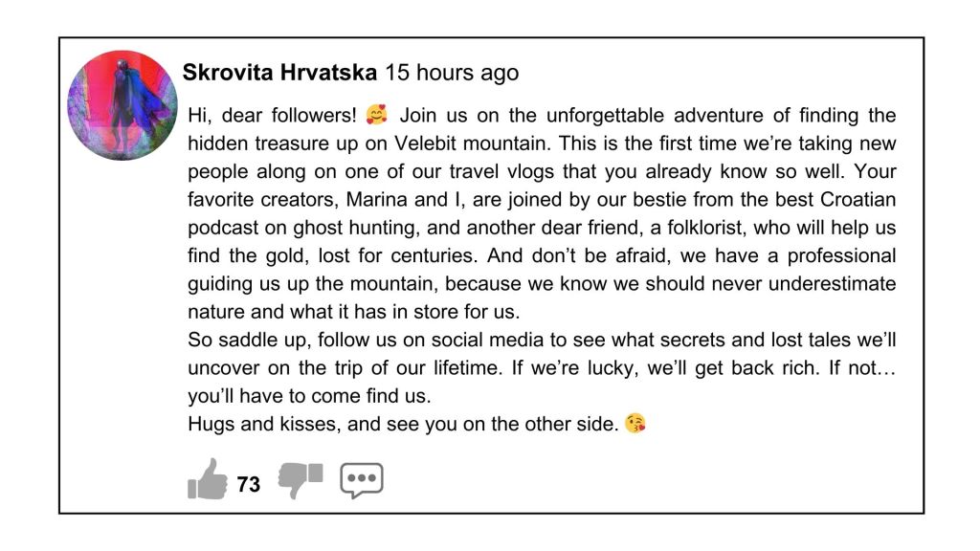Image resolution: width=980 pixels, height=551 pixels.
Task: Click the 'Hi, dear followers!' greeting
Action: coord(272,117)
